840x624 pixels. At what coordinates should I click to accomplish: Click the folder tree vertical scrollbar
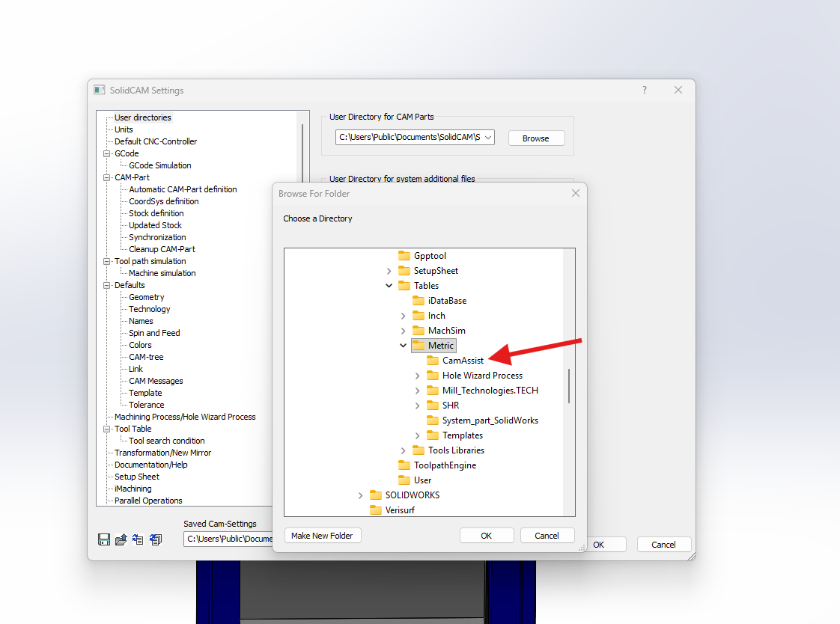click(x=569, y=385)
